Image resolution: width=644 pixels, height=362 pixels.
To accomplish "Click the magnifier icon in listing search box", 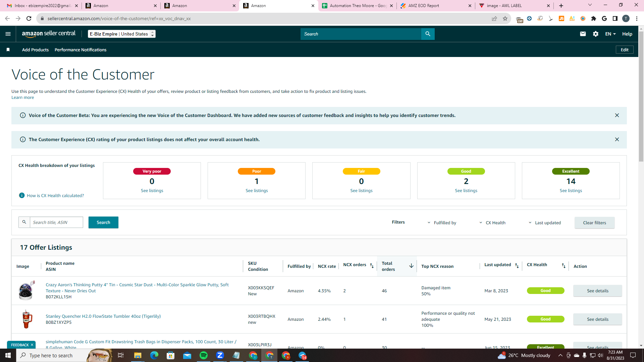I will click(24, 222).
